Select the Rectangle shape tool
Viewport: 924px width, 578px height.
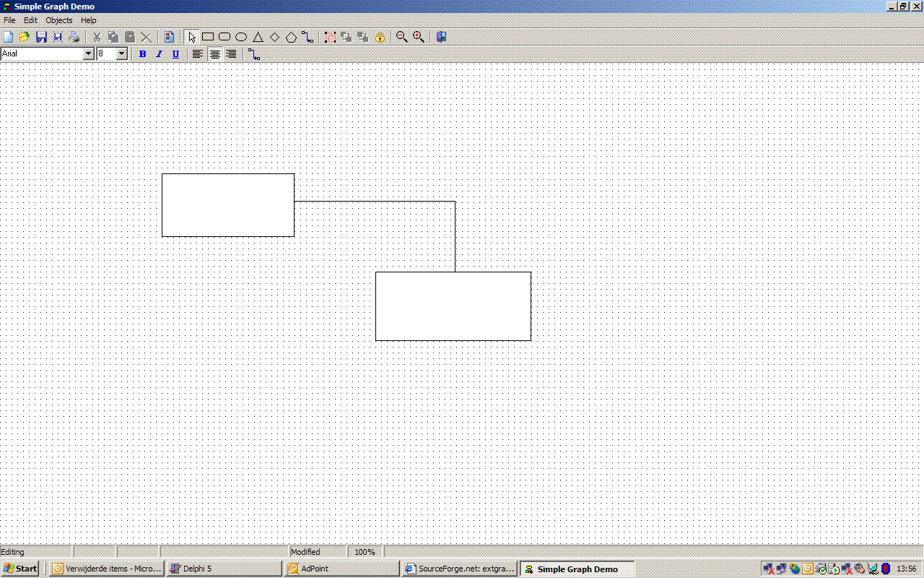click(x=207, y=36)
